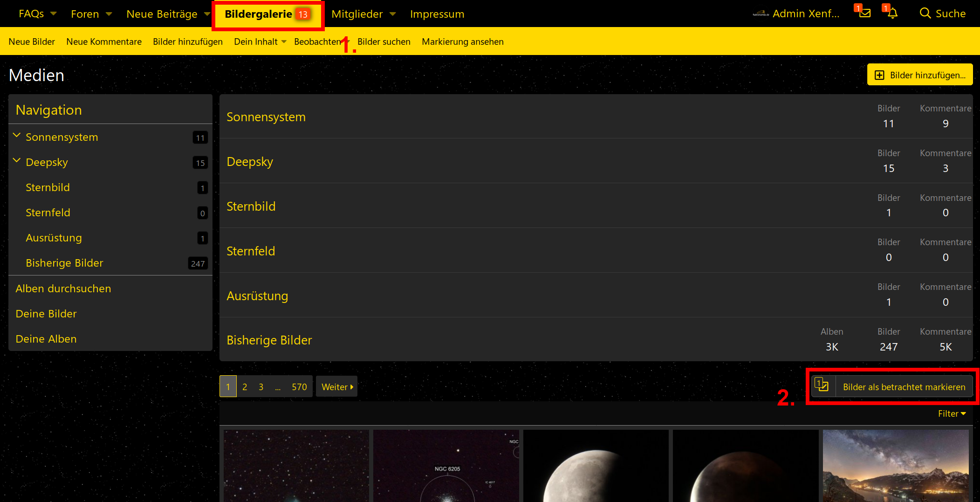Open the private messages envelope icon
Screen dimensions: 980x502
pos(865,13)
